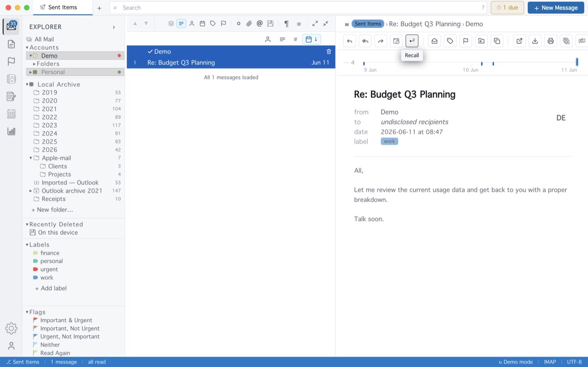
Task: Toggle the attachment paperclip filter
Action: tap(249, 24)
